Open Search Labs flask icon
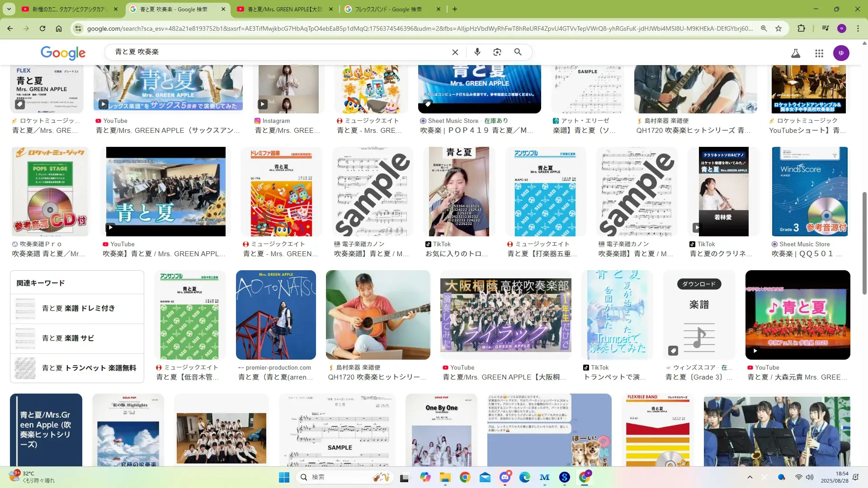Screen dimensions: 868x488 click(x=796, y=53)
